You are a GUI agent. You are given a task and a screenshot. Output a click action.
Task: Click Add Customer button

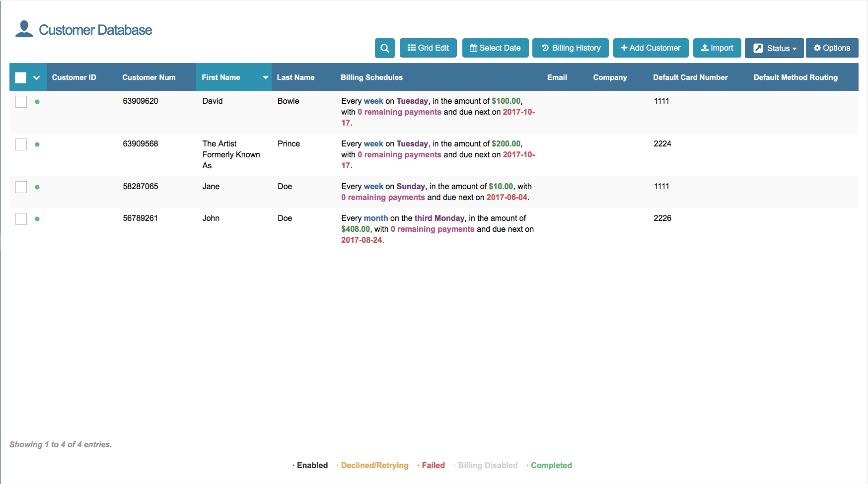point(651,48)
